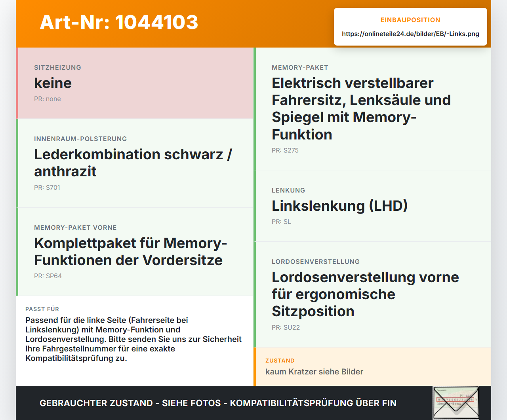The image size is (507, 420).
Task: Click the Lordosenverstellung vorne description
Action: tap(365, 294)
